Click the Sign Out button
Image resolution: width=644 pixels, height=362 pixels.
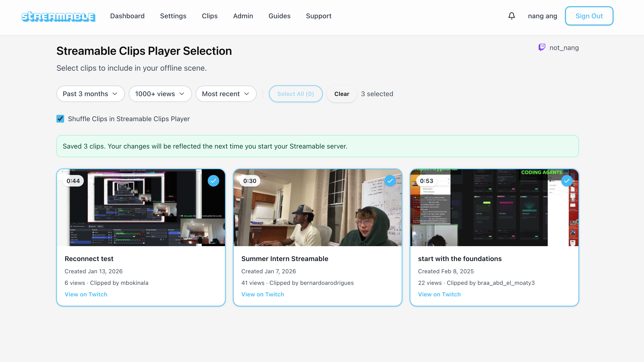click(x=589, y=16)
